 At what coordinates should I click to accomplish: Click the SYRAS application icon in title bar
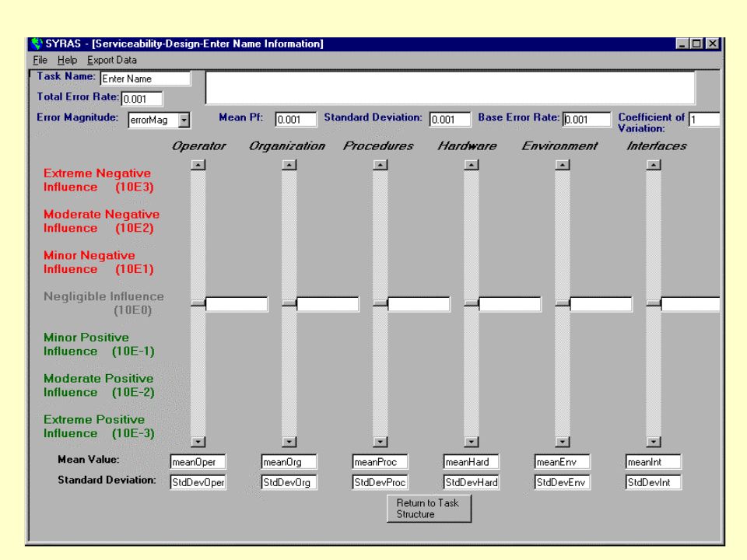coord(37,44)
